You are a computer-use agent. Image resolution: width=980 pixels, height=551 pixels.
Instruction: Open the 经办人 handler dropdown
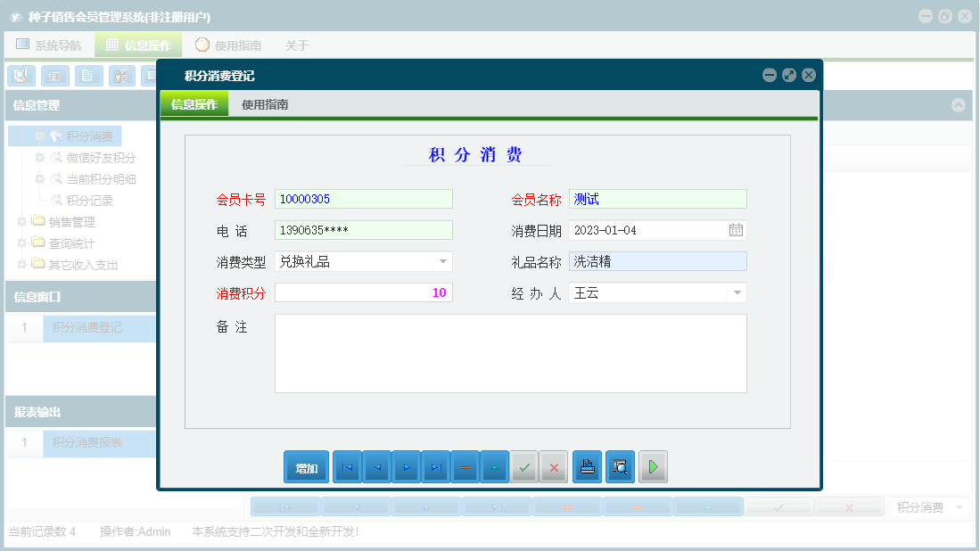tap(737, 292)
